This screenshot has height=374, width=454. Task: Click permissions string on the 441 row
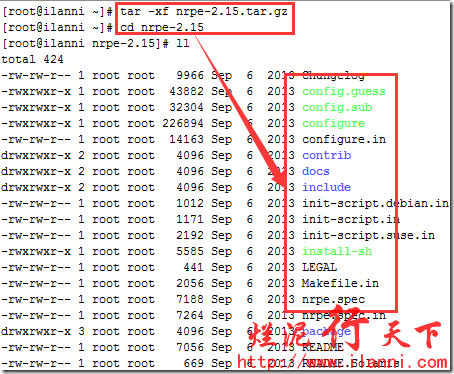click(36, 267)
